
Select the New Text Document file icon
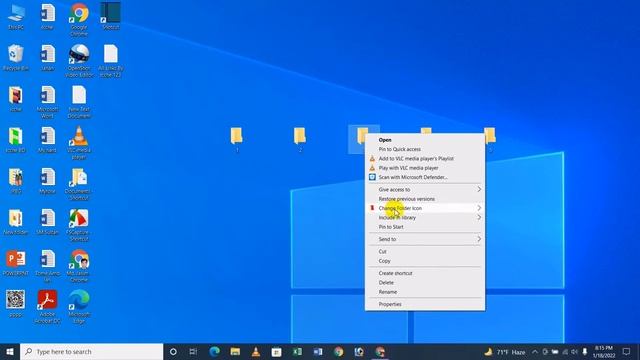(79, 101)
